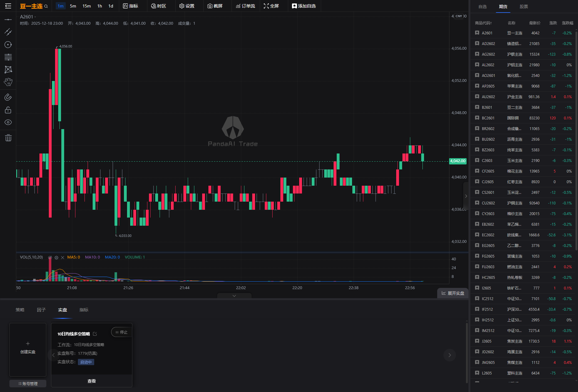Toggle watchlist bookmark for A2601
This screenshot has height=392, width=578.
477,33
